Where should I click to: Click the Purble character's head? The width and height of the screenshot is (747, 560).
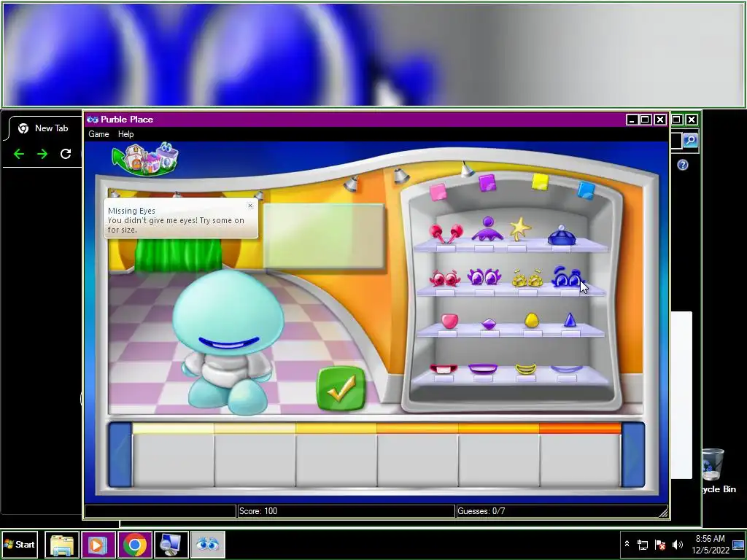(228, 312)
